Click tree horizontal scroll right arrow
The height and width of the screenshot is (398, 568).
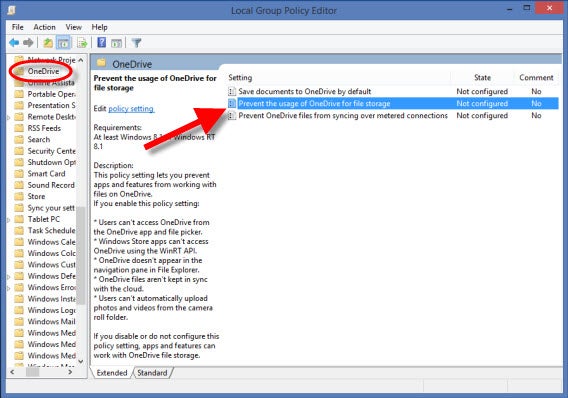pos(70,372)
